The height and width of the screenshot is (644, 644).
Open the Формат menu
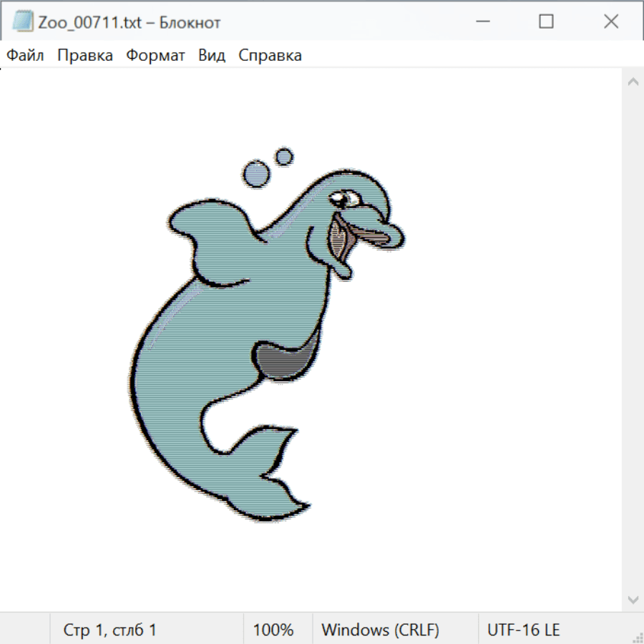[x=155, y=55]
